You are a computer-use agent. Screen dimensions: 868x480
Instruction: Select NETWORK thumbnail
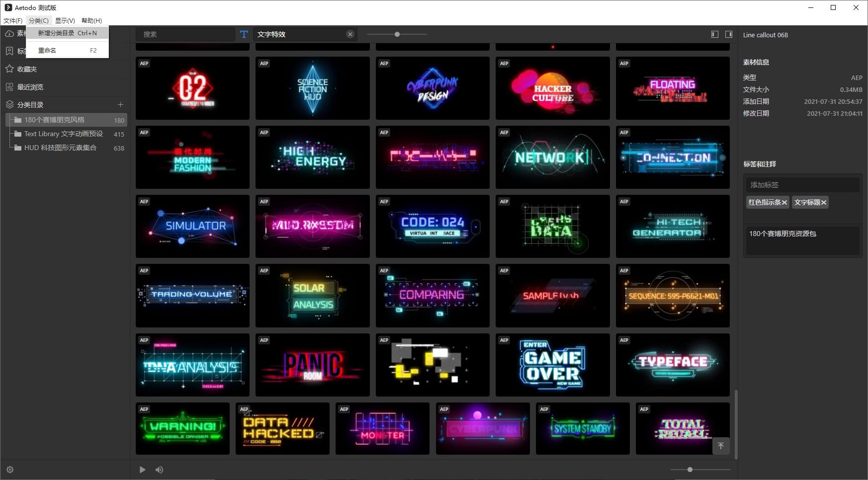click(552, 157)
